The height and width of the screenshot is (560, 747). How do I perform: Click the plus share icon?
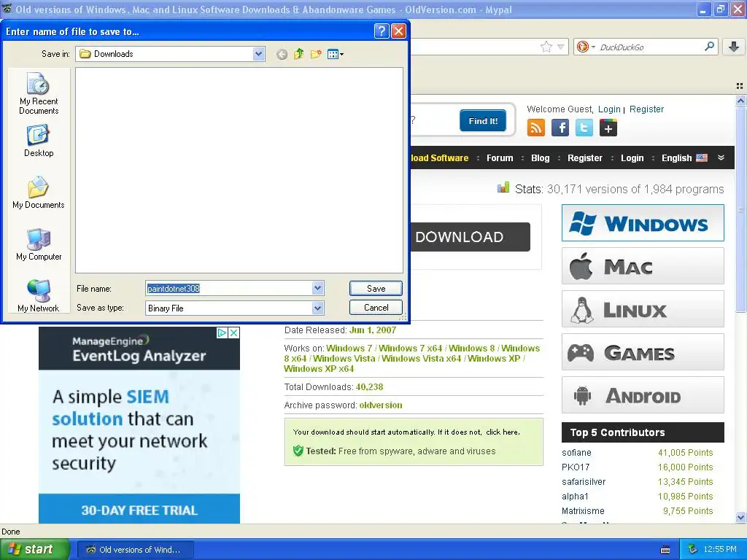608,128
